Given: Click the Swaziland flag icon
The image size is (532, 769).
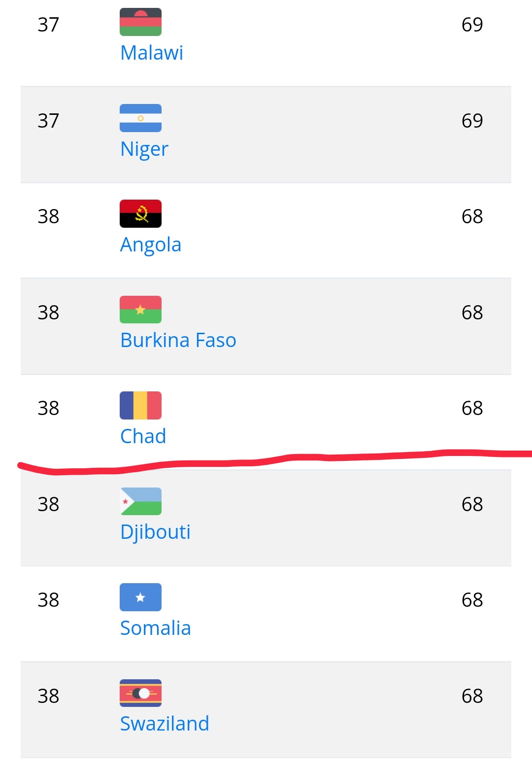Looking at the screenshot, I should (x=140, y=693).
